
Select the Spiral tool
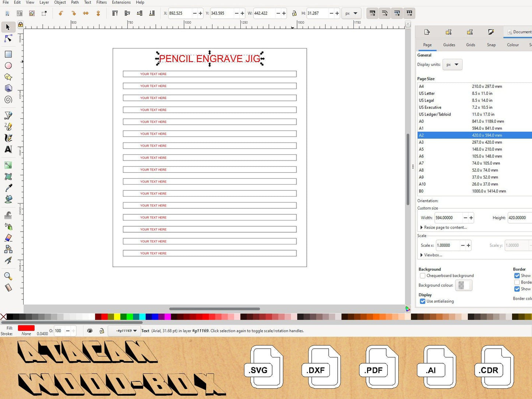pyautogui.click(x=8, y=100)
